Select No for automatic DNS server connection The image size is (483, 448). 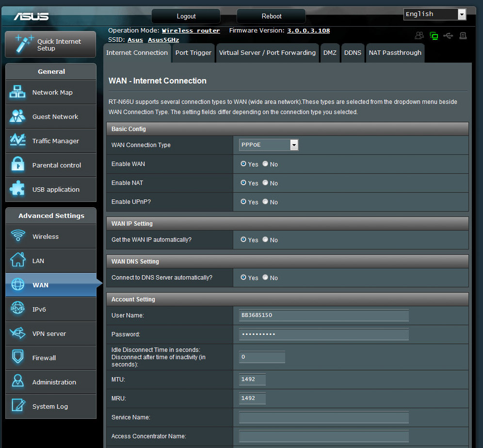265,278
